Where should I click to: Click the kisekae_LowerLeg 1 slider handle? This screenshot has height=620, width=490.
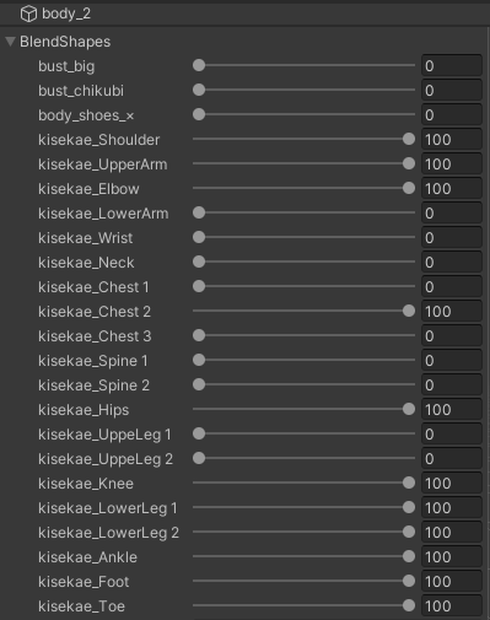[409, 507]
